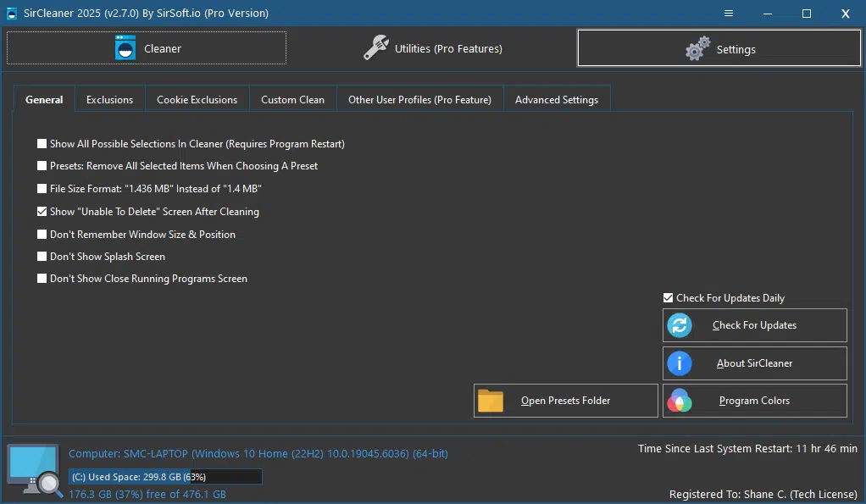Click the yellow presets folder icon

point(491,401)
